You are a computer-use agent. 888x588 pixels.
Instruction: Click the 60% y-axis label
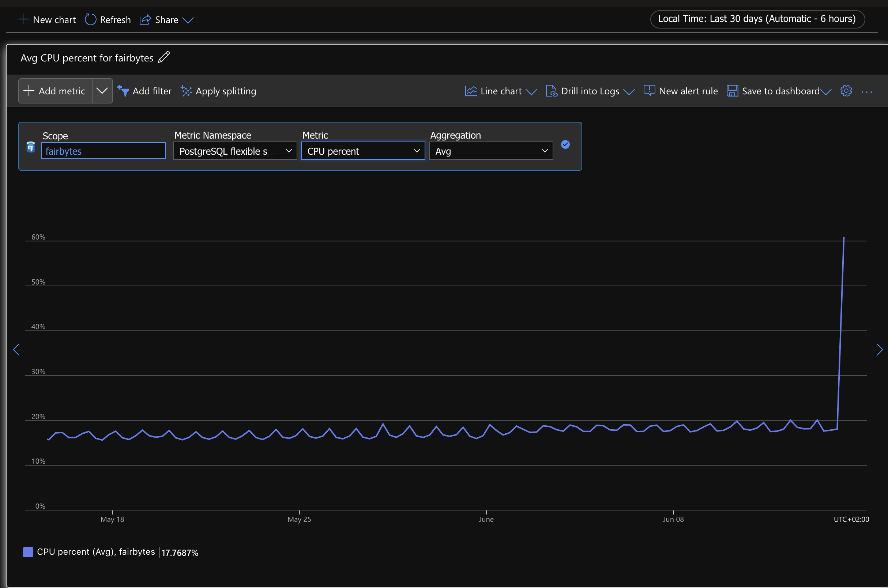[x=38, y=237]
